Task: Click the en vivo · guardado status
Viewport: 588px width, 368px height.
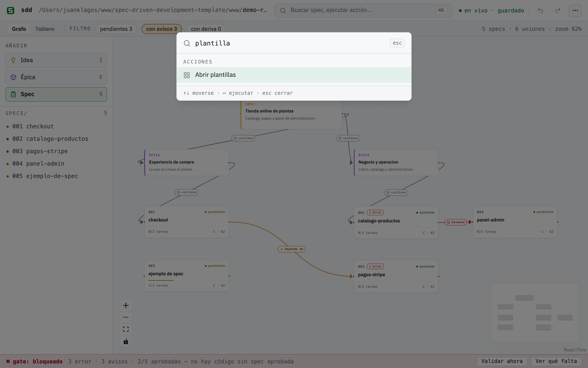Action: [x=491, y=11]
